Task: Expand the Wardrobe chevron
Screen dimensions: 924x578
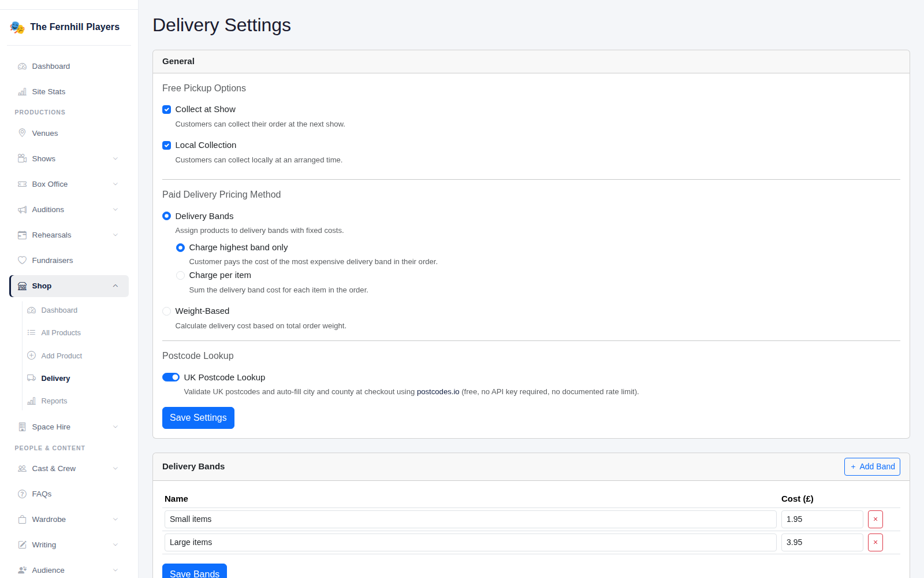Action: pyautogui.click(x=115, y=520)
